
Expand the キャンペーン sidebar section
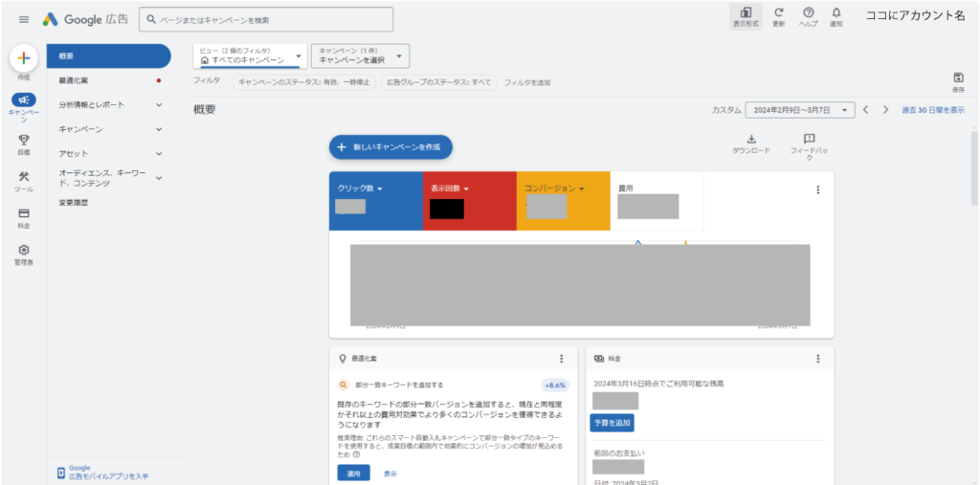click(x=159, y=129)
